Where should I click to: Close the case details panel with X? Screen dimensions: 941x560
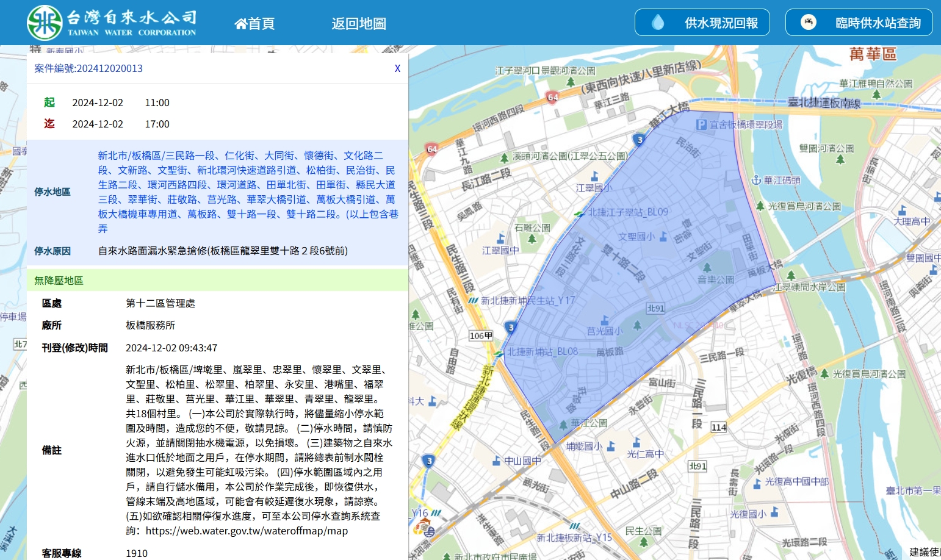(x=397, y=68)
